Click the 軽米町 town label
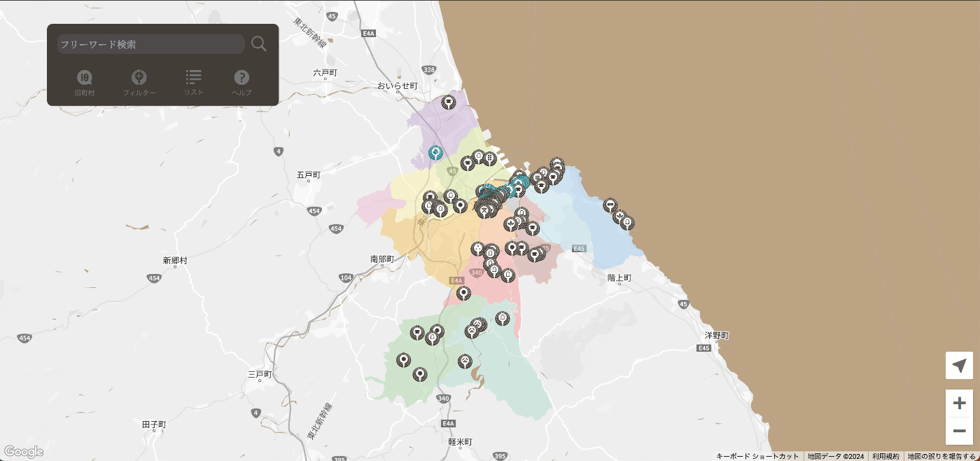 click(x=461, y=442)
